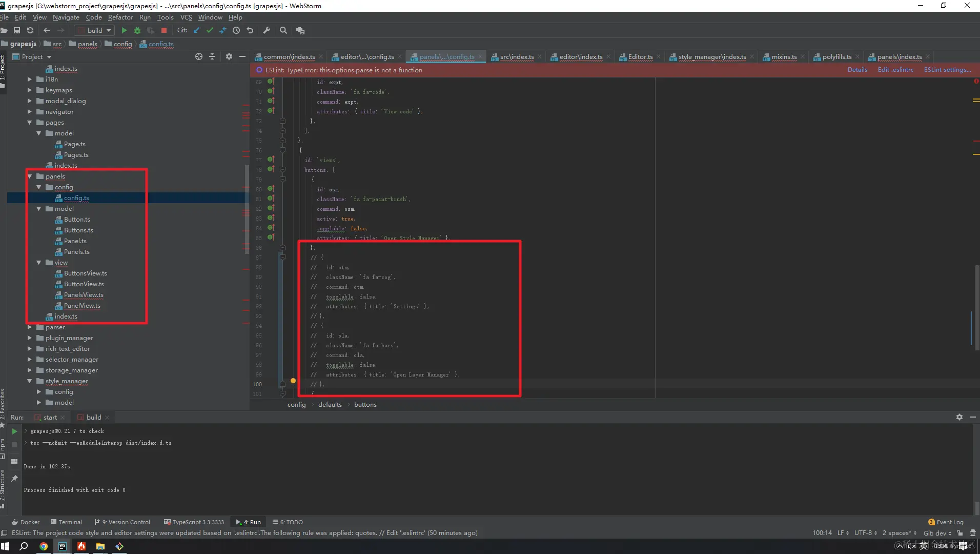This screenshot has height=554, width=980.
Task: Click the Save All toolbar icon
Action: point(17,31)
